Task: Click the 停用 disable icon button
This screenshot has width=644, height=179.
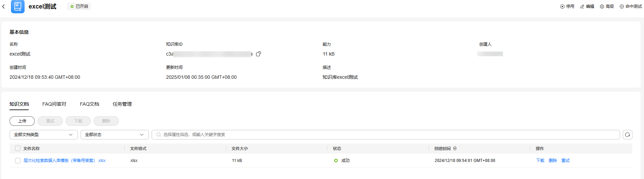Action: (567, 6)
